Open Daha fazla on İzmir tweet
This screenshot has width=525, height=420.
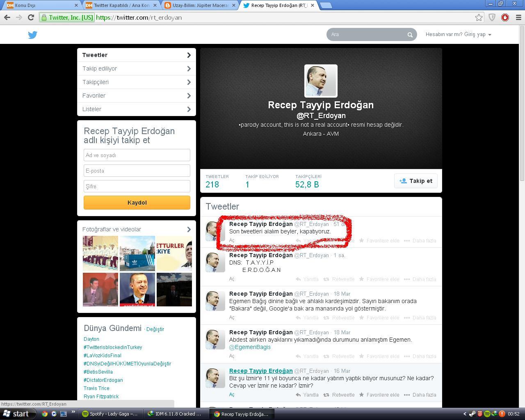click(x=420, y=395)
